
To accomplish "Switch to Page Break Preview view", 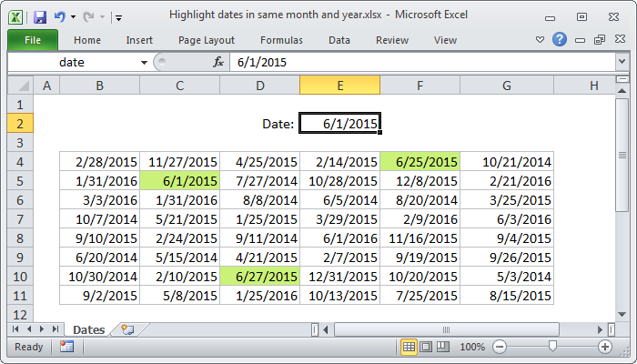I will coord(443,347).
